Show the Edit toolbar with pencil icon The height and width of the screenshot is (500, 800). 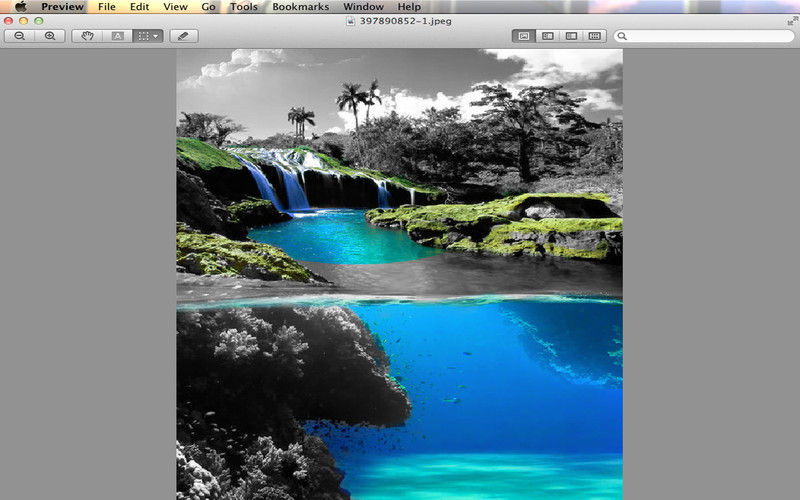tap(184, 36)
